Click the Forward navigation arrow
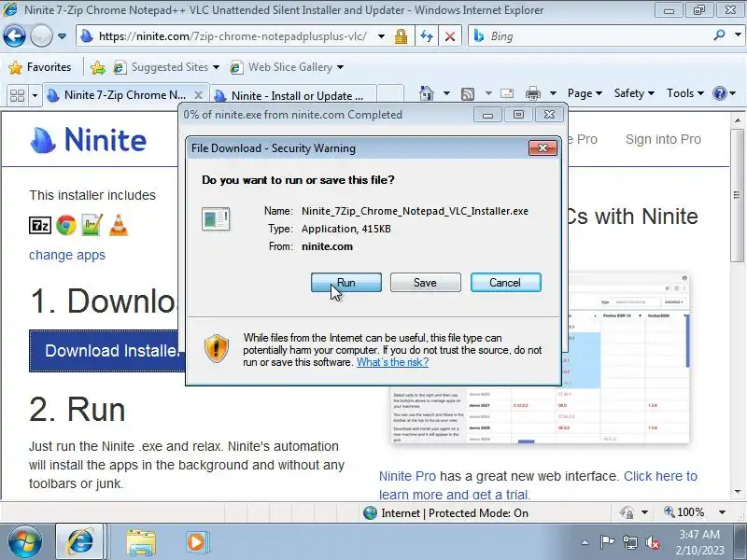 tap(41, 35)
